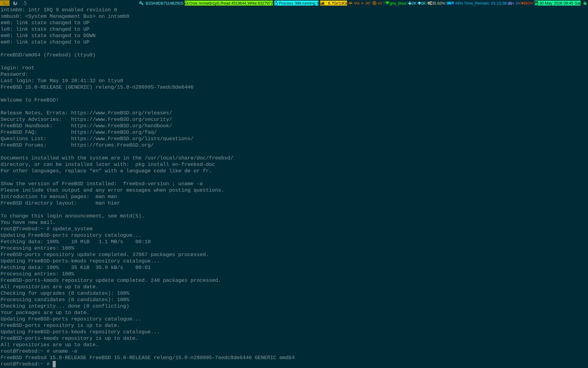Click '37067 packages processed' line
This screenshot has height=368, width=588.
104,255
